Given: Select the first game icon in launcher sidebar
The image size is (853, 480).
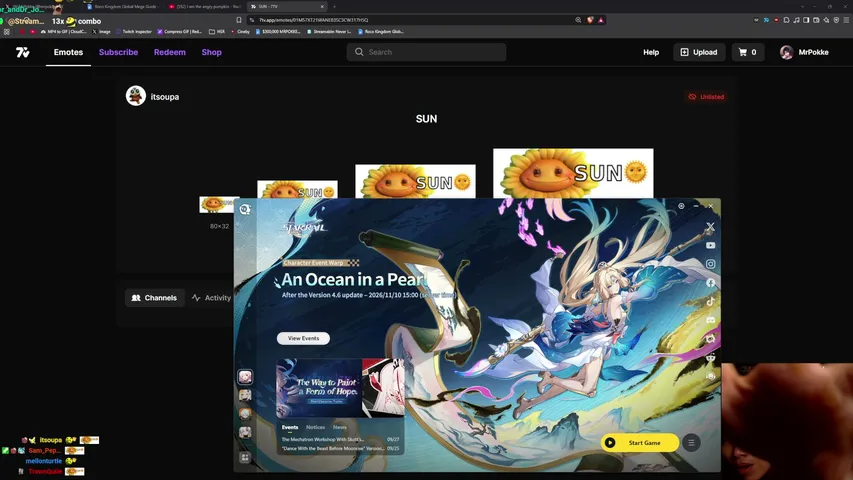Looking at the screenshot, I should 245,377.
